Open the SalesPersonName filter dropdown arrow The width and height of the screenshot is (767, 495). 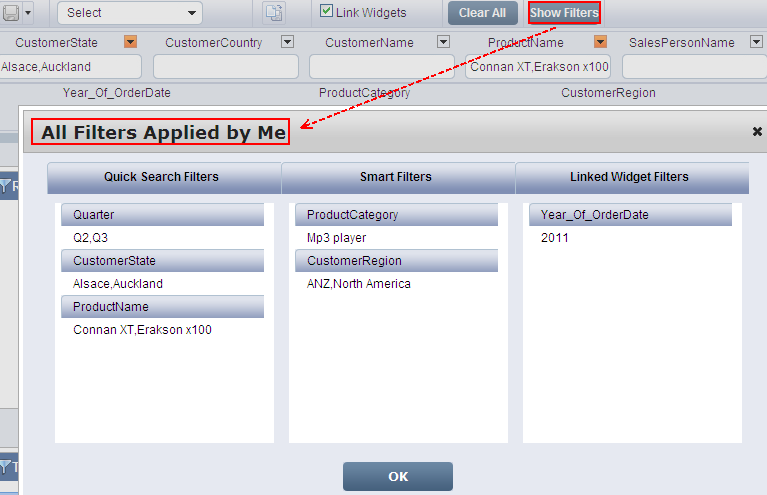(755, 42)
